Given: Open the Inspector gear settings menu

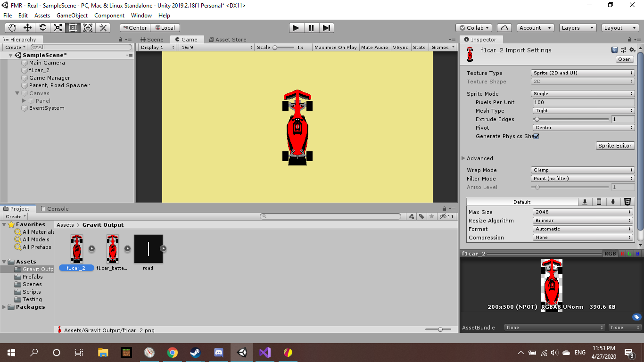Looking at the screenshot, I should (x=632, y=50).
